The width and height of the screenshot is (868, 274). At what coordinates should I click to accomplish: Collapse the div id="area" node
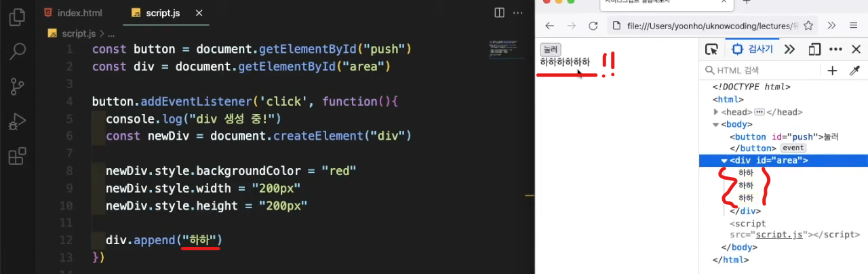724,161
